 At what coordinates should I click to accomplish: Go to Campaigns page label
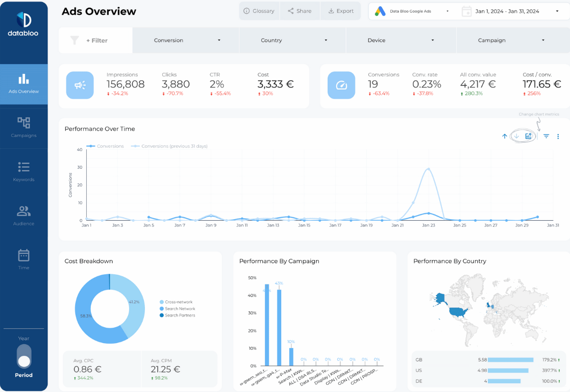coord(23,136)
